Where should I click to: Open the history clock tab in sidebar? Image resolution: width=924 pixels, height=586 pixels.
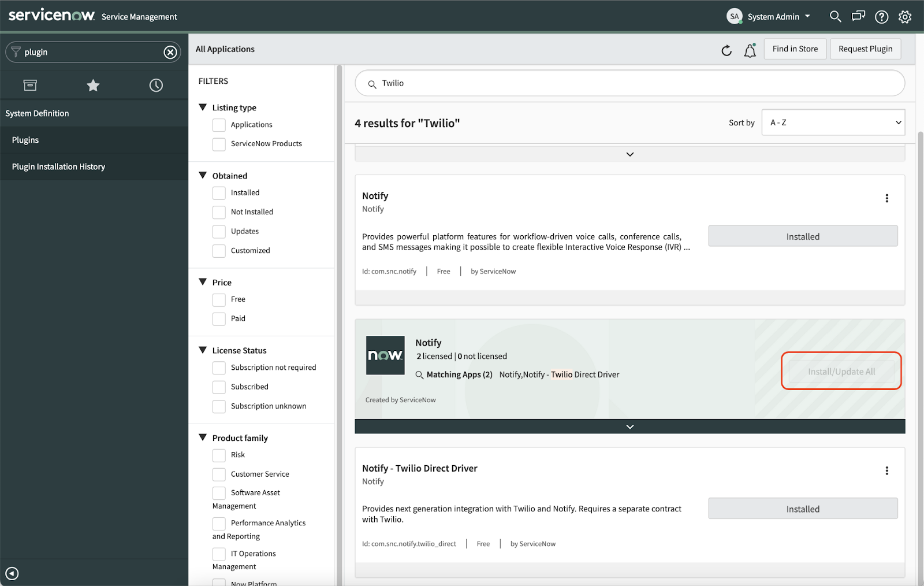pos(155,85)
